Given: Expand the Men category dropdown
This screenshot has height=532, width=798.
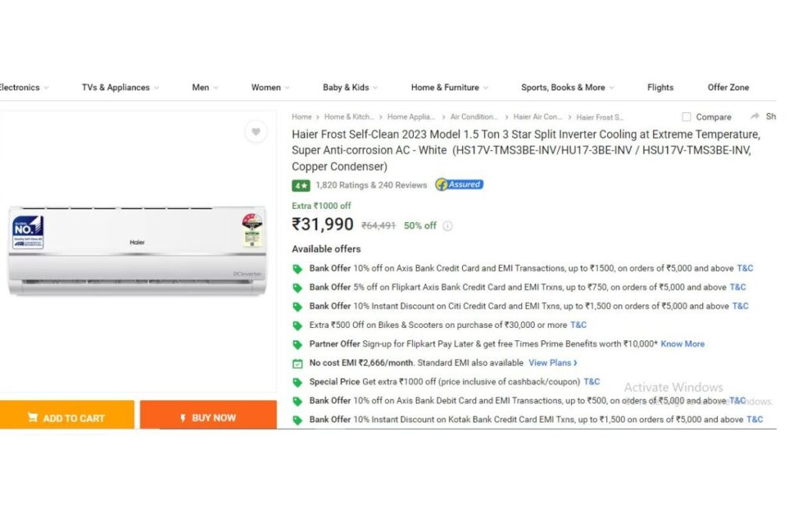Looking at the screenshot, I should (x=205, y=87).
